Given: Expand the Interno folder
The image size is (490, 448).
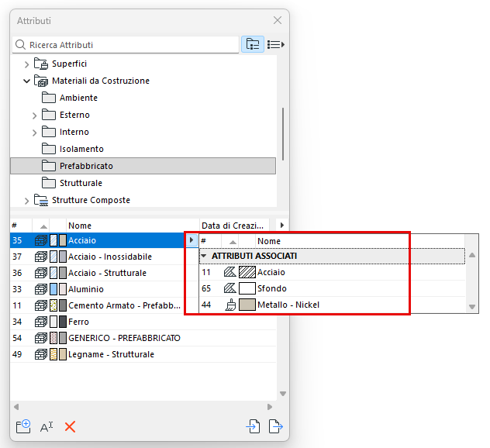Looking at the screenshot, I should [x=35, y=133].
